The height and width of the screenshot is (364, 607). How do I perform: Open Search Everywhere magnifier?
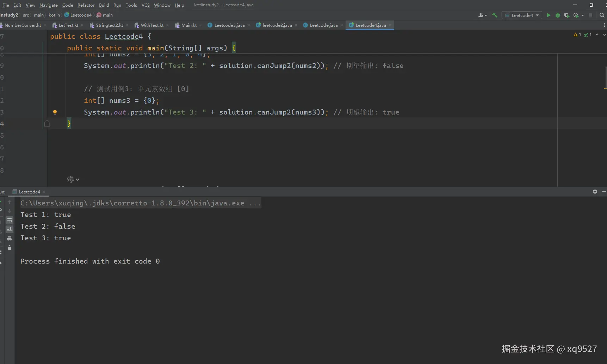(602, 15)
